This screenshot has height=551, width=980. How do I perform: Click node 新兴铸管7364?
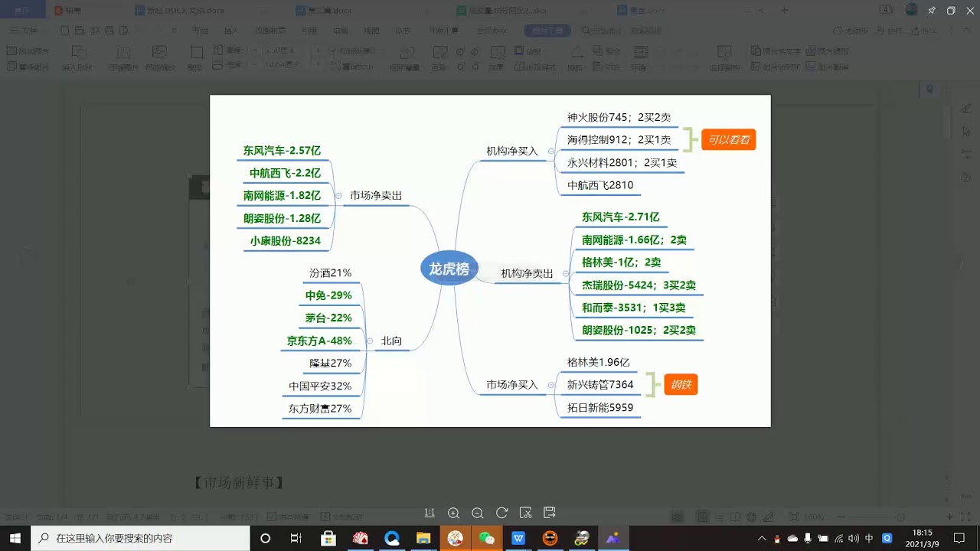[x=600, y=385]
